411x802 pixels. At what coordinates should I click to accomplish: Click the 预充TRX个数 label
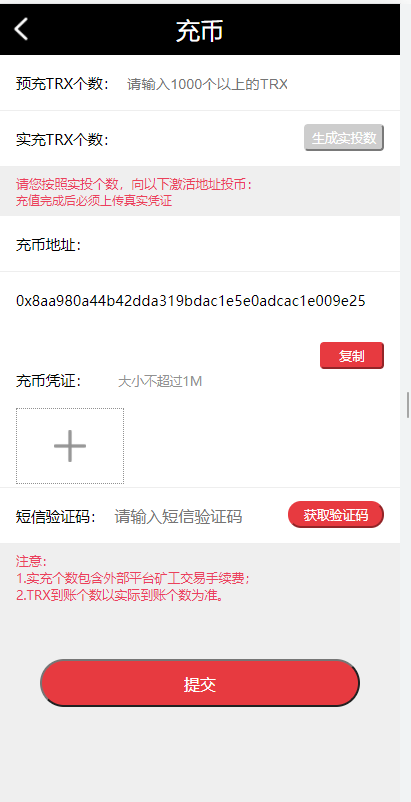[63, 84]
